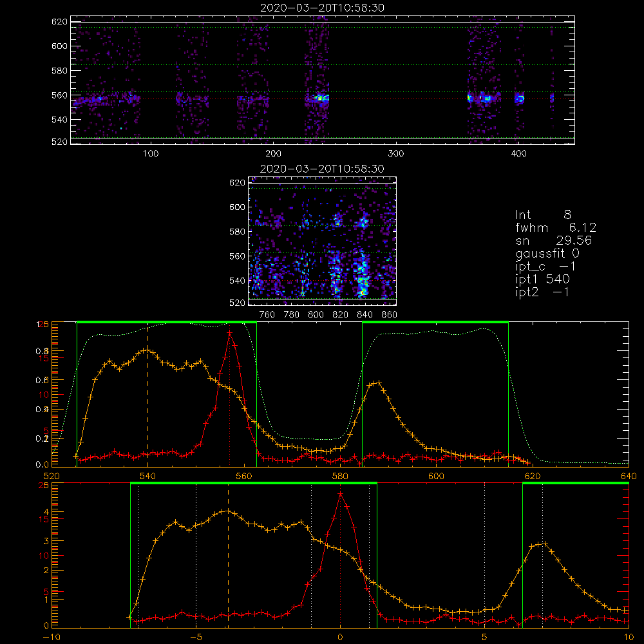Select the 'sn 29.56' readout
The height and width of the screenshot is (644, 644).
coord(553,240)
